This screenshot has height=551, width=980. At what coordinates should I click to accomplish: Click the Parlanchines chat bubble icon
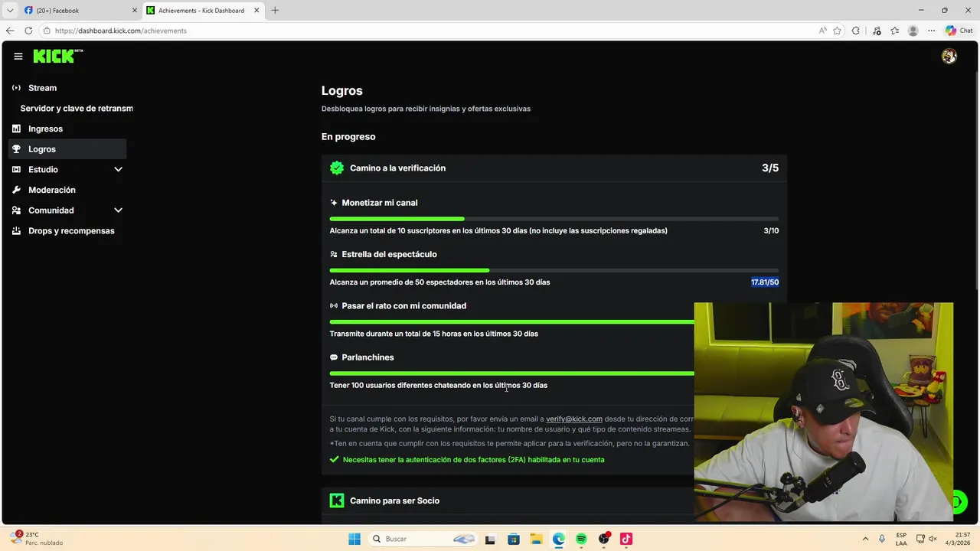(334, 357)
